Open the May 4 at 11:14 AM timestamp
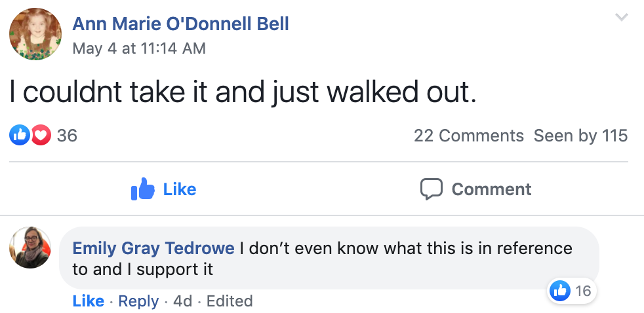This screenshot has height=313, width=644. click(x=139, y=48)
